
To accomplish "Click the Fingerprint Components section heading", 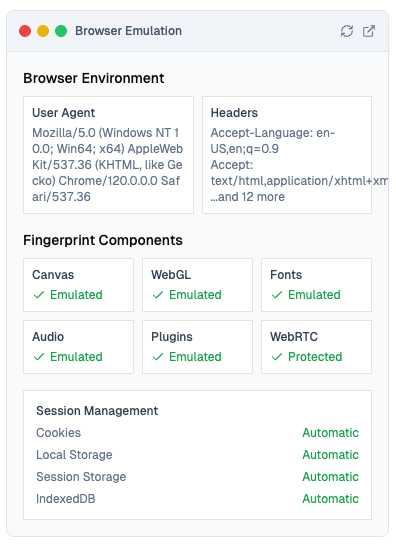I will click(x=103, y=241).
